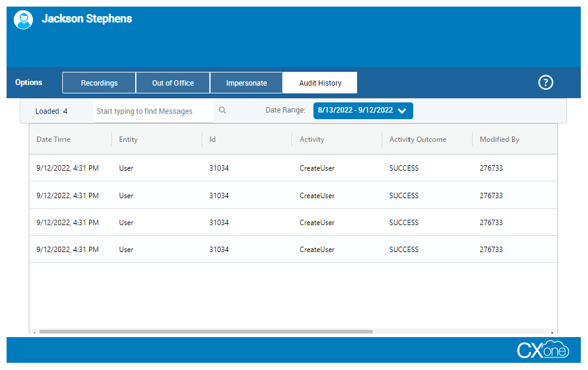Switch to the Recordings tab

[x=99, y=83]
